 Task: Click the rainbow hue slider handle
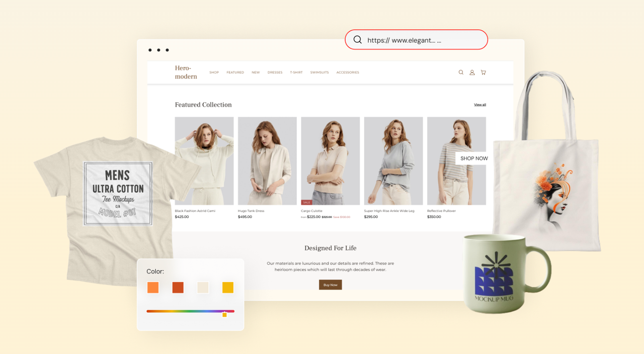click(225, 314)
